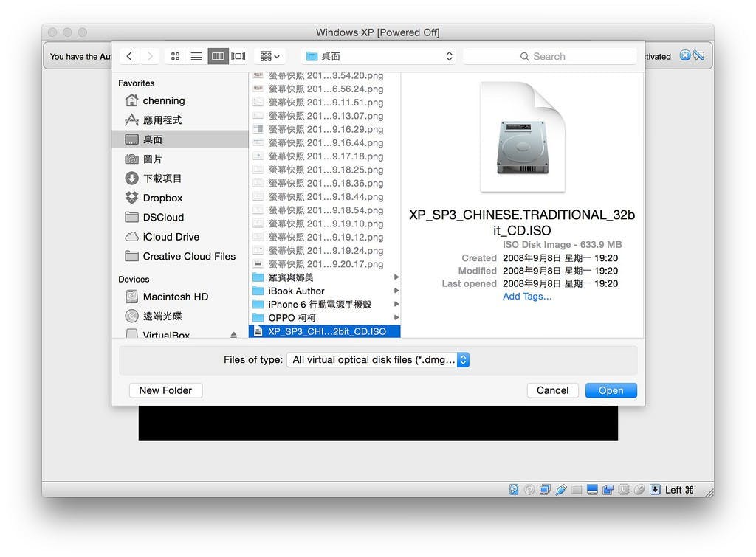Screen dimensions: 756x557
Task: Click the back navigation arrow
Action: [130, 56]
